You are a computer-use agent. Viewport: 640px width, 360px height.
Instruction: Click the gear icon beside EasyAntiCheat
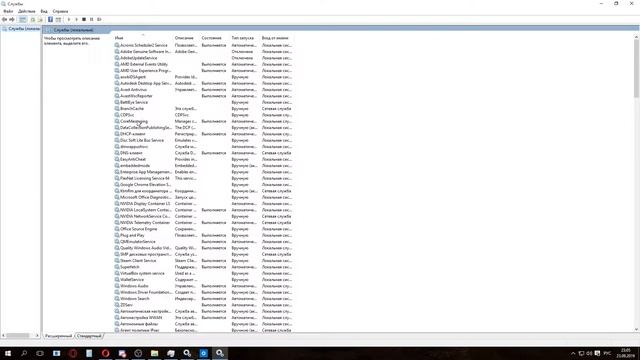[117, 159]
